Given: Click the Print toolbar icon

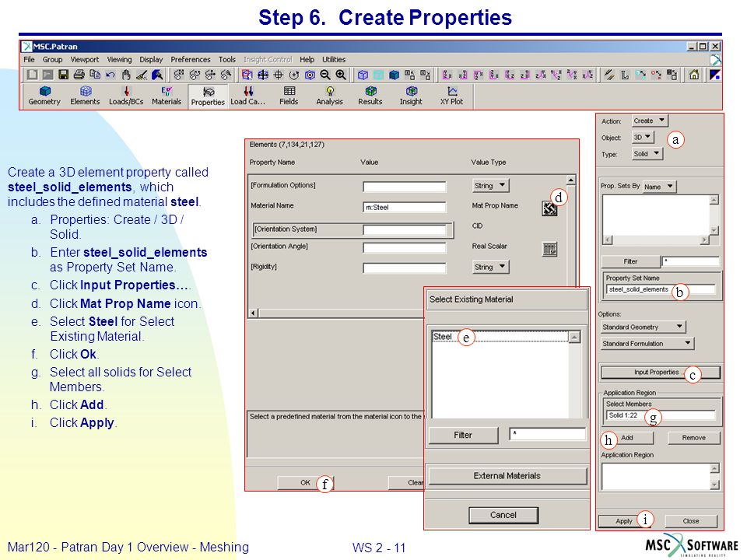Looking at the screenshot, I should pyautogui.click(x=79, y=75).
